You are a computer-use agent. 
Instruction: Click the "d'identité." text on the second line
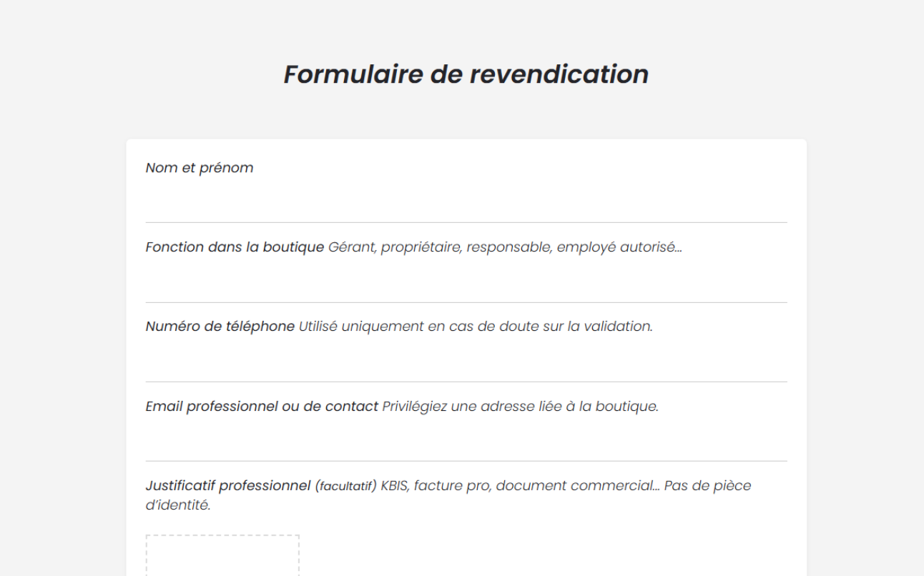[178, 505]
